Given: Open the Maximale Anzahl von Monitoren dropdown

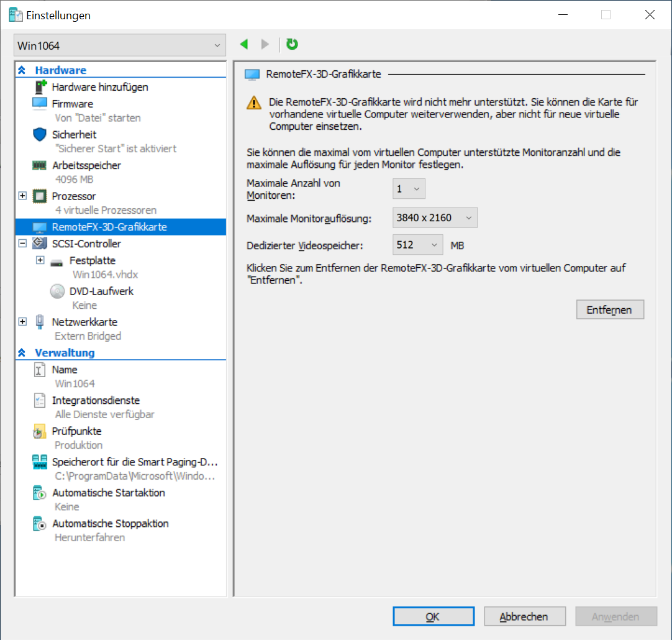Looking at the screenshot, I should tap(409, 189).
